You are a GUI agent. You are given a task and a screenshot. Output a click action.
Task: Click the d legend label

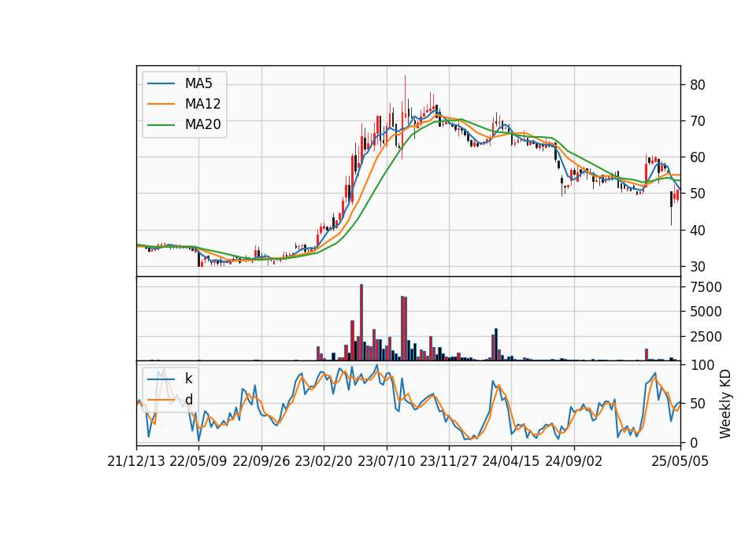[x=188, y=400]
